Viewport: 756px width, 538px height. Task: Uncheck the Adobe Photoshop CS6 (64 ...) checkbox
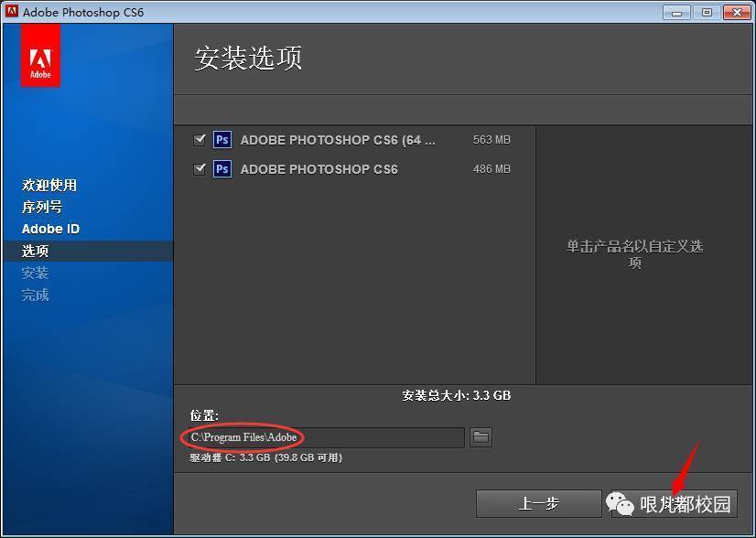pyautogui.click(x=200, y=140)
